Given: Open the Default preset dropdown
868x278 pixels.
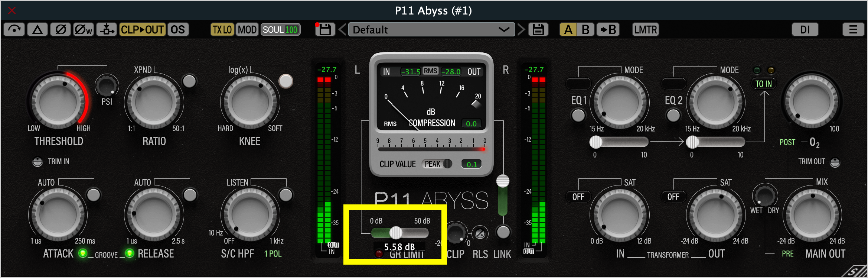Looking at the screenshot, I should [x=431, y=29].
